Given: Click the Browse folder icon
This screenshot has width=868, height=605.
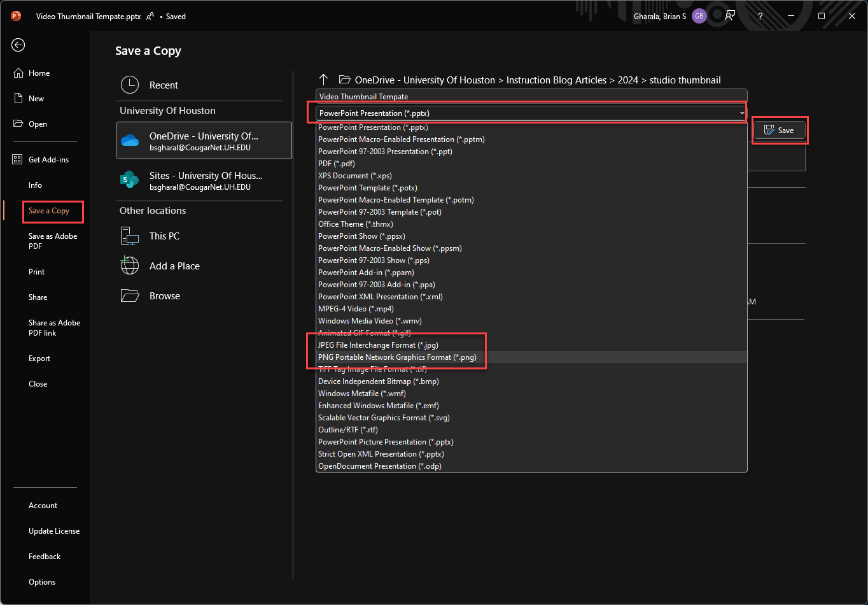Looking at the screenshot, I should (130, 295).
